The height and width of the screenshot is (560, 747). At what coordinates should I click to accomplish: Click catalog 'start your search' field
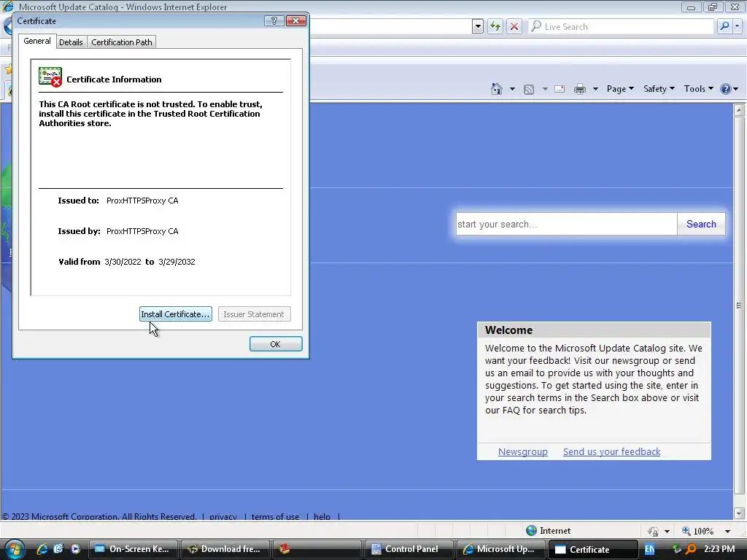pos(566,224)
